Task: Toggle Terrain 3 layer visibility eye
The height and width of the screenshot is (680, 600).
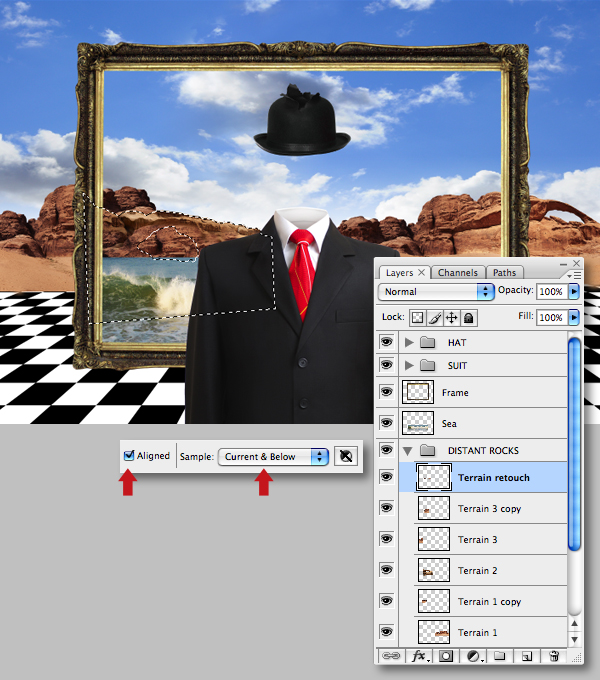Action: tap(386, 539)
